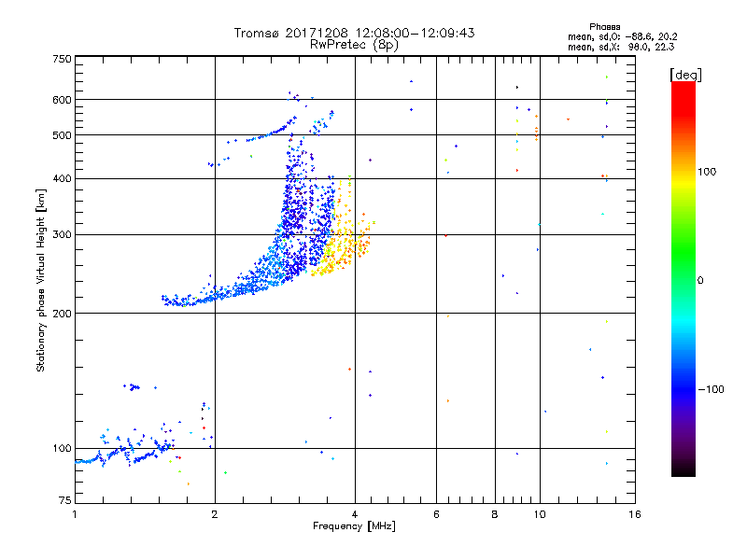
Task: Click the -100 tick label beside the colorbar
Action: [714, 388]
